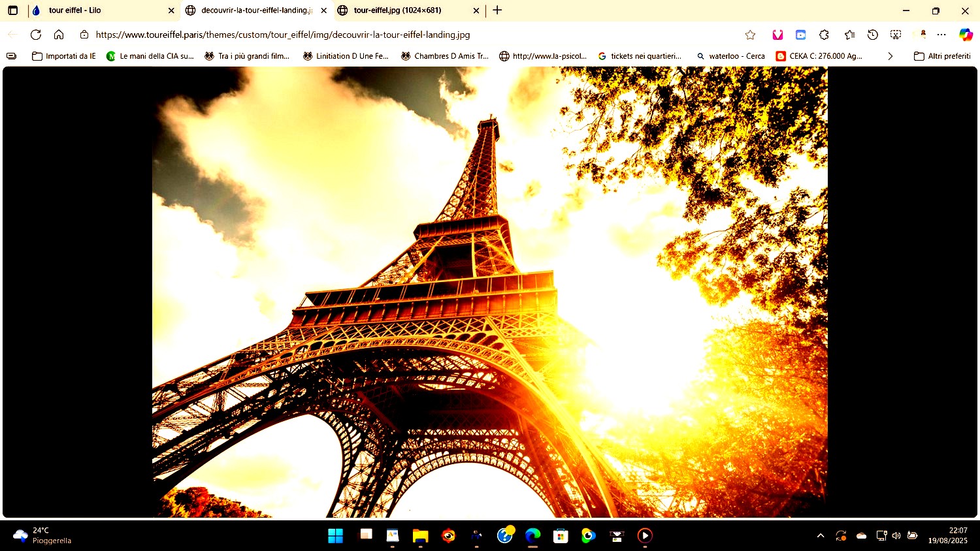Open the browser profile avatar
The image size is (980, 551).
[923, 34]
